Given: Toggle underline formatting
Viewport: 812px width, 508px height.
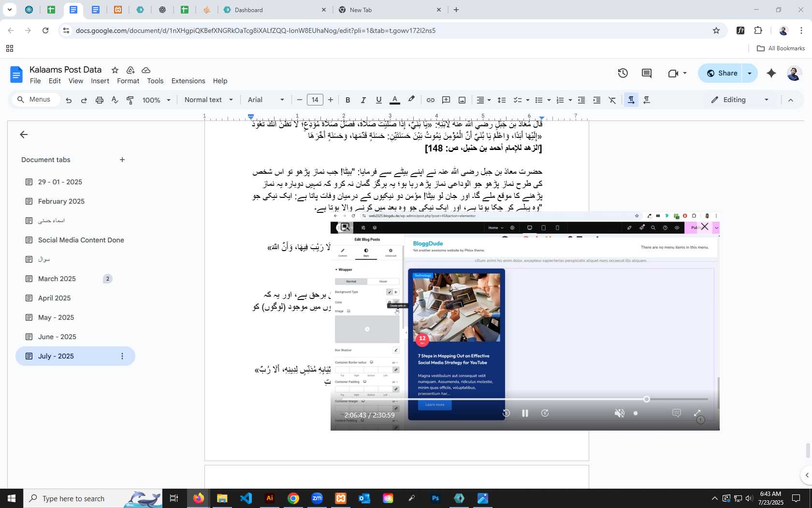Looking at the screenshot, I should click(x=379, y=100).
